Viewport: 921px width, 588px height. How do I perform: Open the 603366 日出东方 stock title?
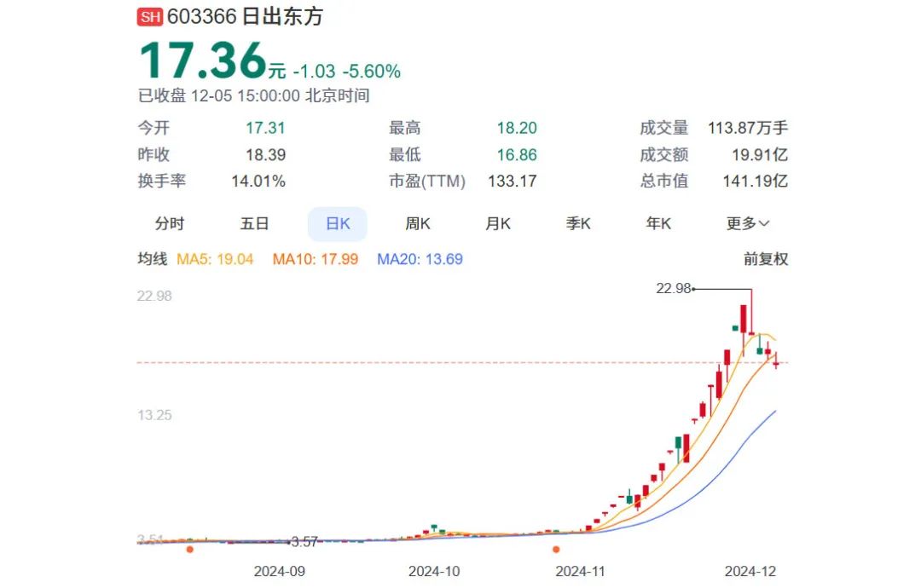246,17
